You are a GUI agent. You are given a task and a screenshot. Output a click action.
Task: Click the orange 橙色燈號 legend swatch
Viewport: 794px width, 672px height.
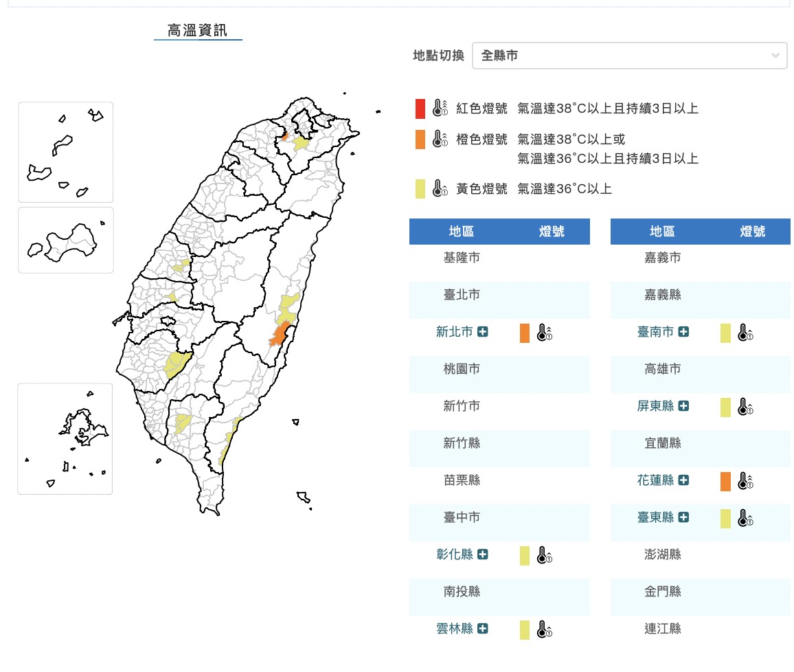(x=420, y=139)
